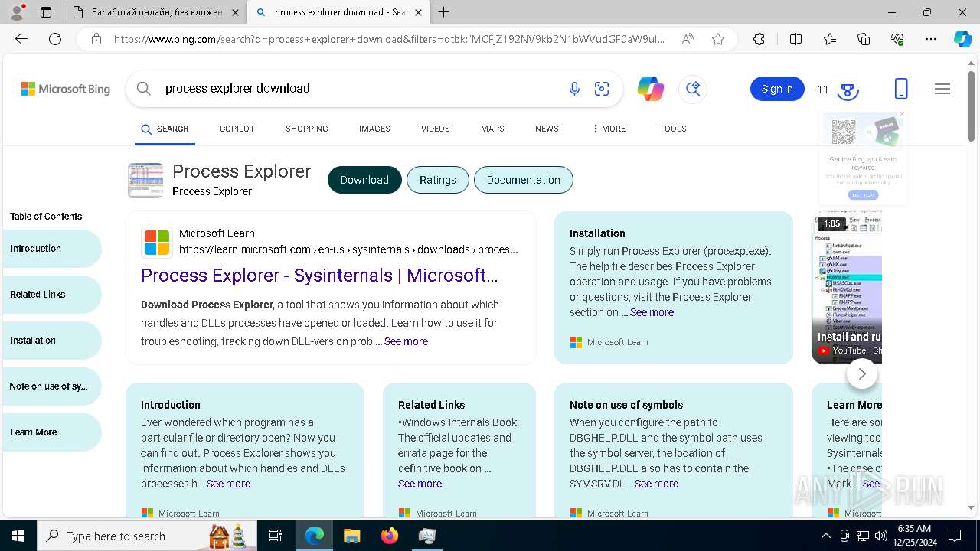Expand See more in Note on symbols card
This screenshot has width=980, height=551.
point(656,484)
